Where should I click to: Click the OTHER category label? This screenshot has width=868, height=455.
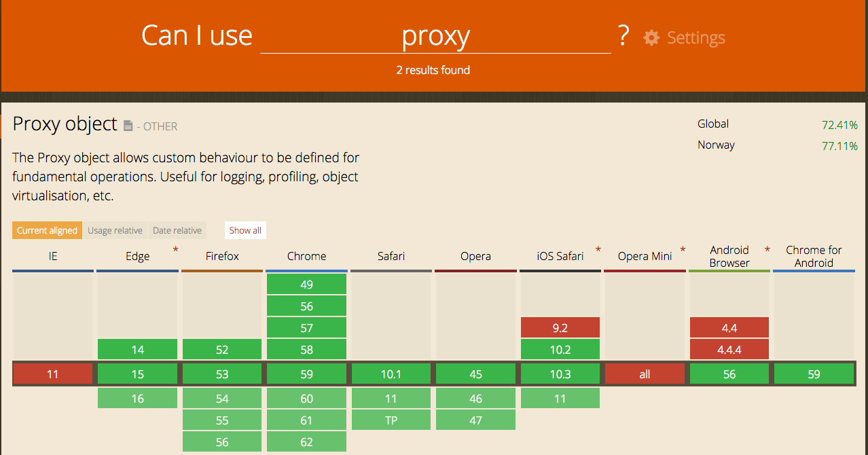click(160, 126)
